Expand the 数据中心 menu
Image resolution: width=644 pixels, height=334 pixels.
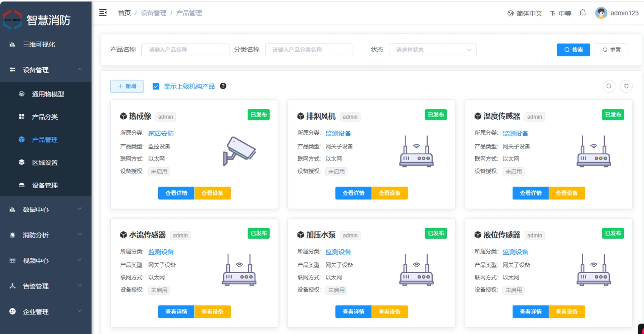click(46, 209)
